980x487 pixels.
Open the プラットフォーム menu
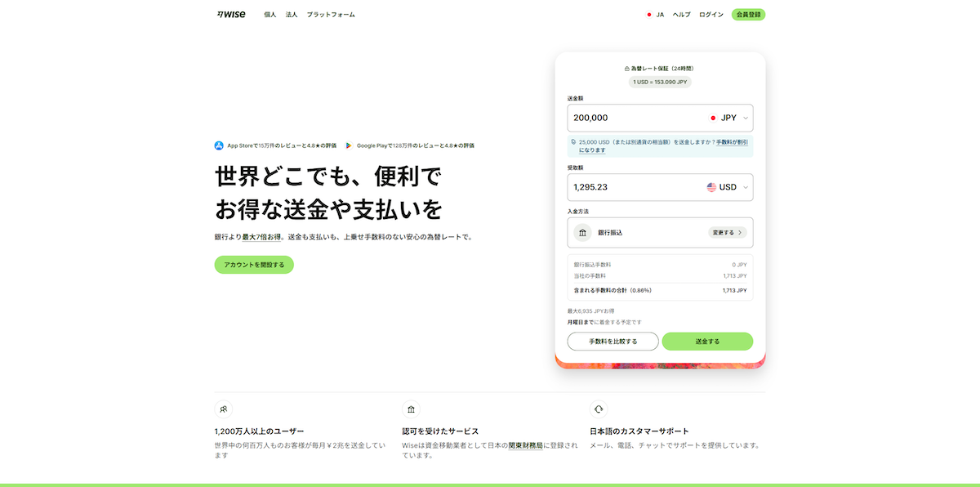(x=331, y=15)
